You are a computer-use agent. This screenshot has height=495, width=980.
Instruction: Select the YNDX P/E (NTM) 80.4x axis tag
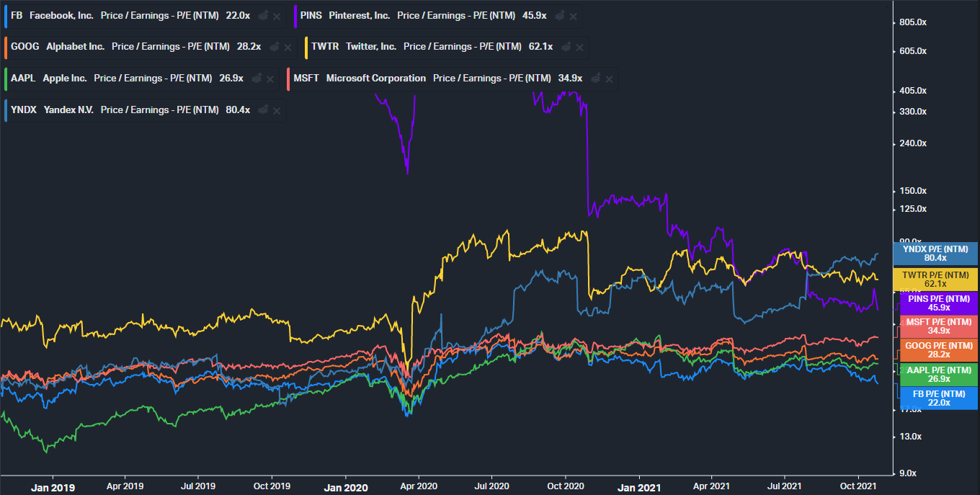(935, 254)
